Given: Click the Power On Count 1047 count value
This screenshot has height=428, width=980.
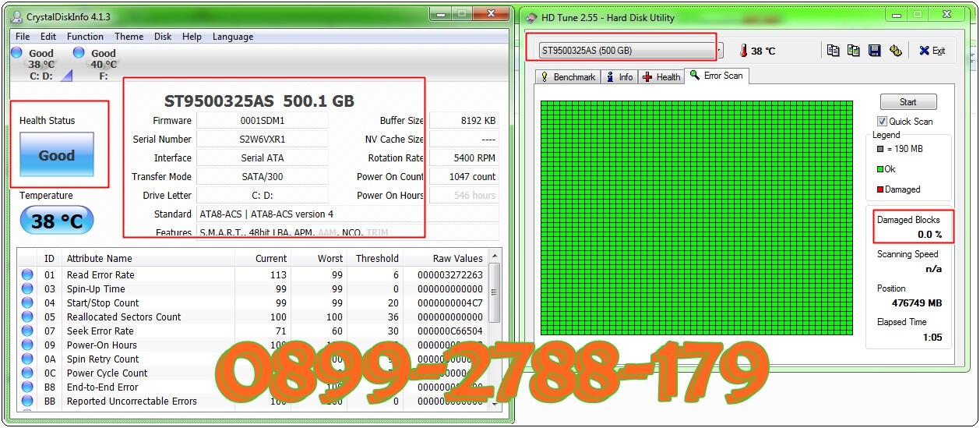Looking at the screenshot, I should coord(464,177).
